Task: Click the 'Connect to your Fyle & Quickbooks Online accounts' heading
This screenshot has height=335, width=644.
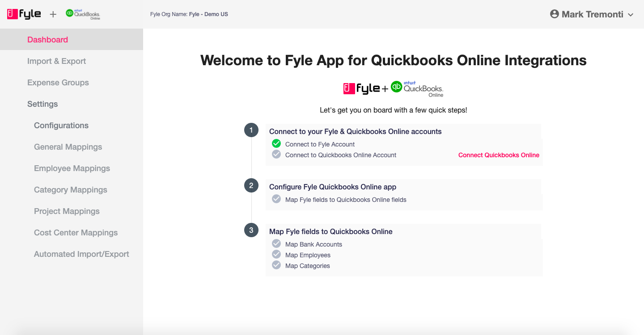Action: coord(356,132)
